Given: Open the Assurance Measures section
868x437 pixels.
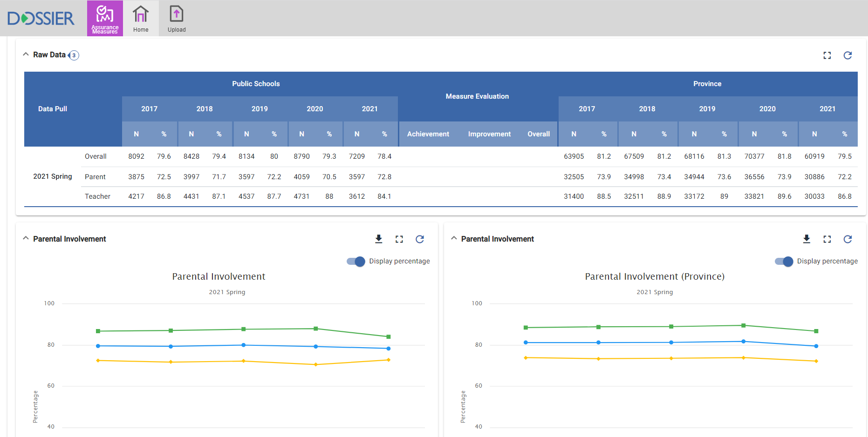Looking at the screenshot, I should (105, 19).
